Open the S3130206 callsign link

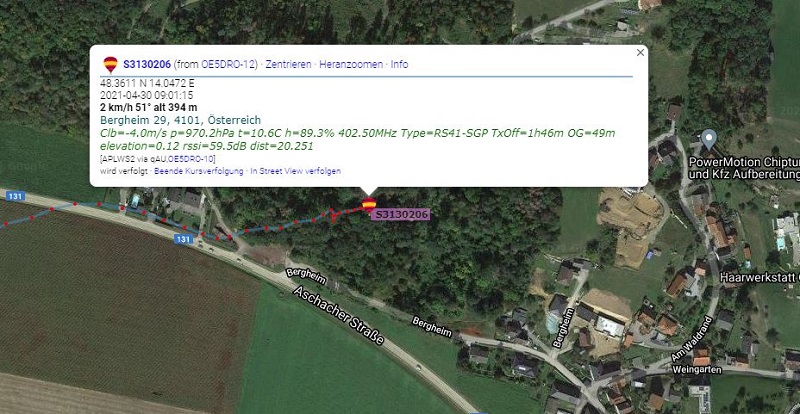147,64
